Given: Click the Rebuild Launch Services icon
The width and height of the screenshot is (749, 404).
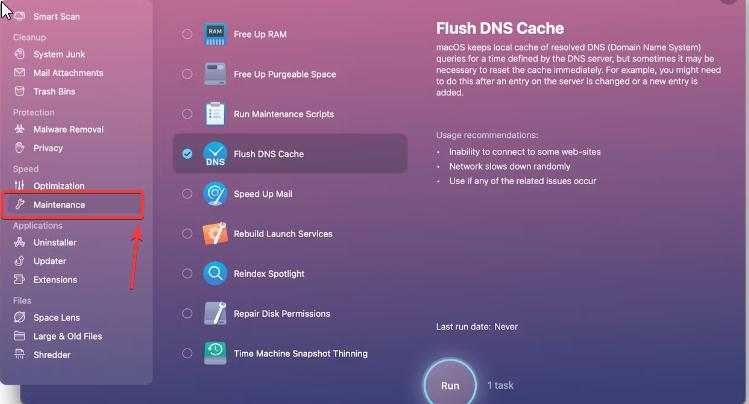Looking at the screenshot, I should [x=216, y=234].
